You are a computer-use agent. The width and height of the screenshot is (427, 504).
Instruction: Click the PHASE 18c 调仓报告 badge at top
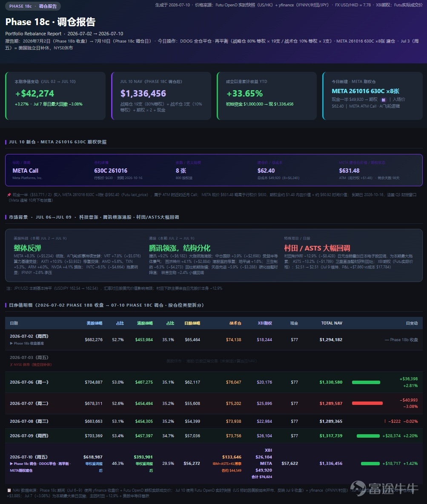[33, 6]
